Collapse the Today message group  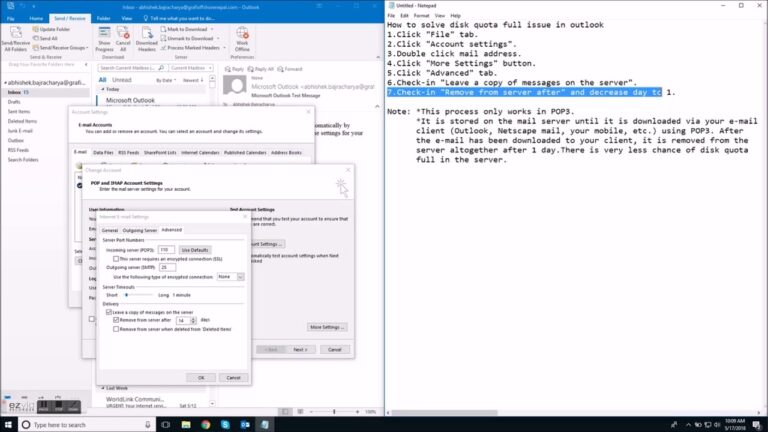(103, 89)
